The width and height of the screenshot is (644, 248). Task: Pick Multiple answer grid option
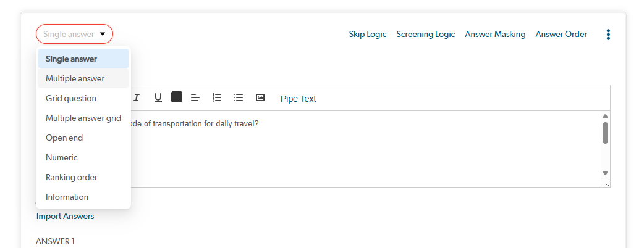[83, 118]
